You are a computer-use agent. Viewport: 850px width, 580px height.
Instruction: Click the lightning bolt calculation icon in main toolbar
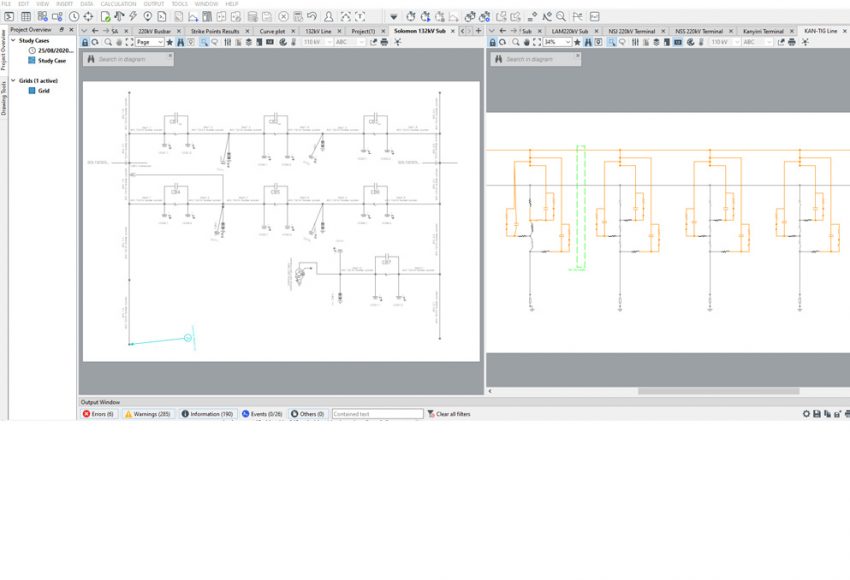[x=132, y=17]
